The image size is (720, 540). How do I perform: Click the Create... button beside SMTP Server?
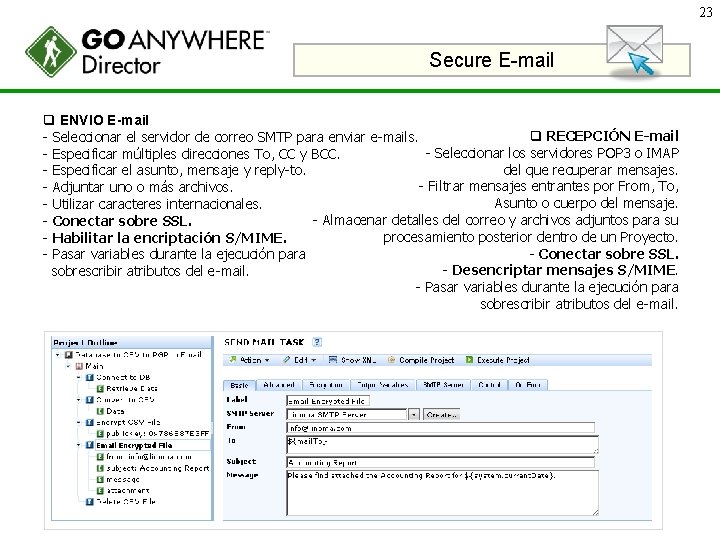[441, 415]
